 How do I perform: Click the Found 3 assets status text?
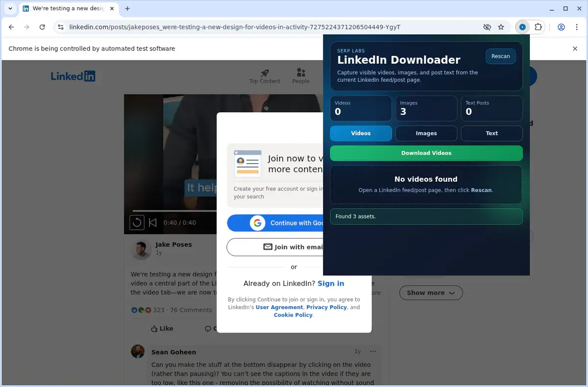[x=356, y=217]
